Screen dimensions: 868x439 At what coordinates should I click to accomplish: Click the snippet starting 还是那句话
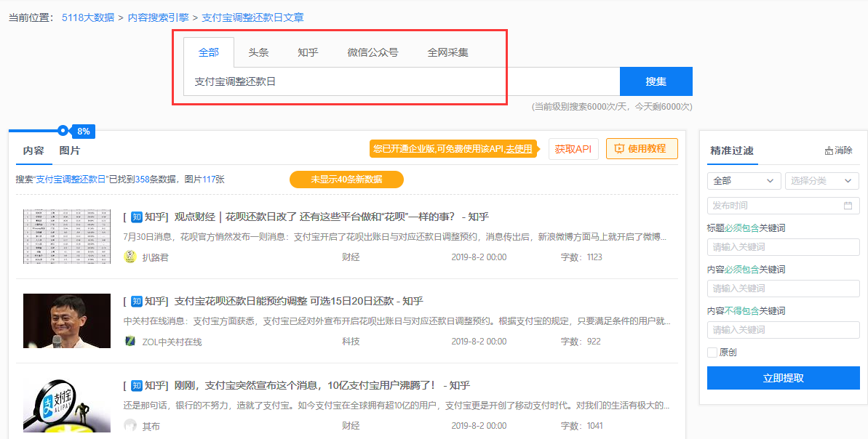point(397,406)
